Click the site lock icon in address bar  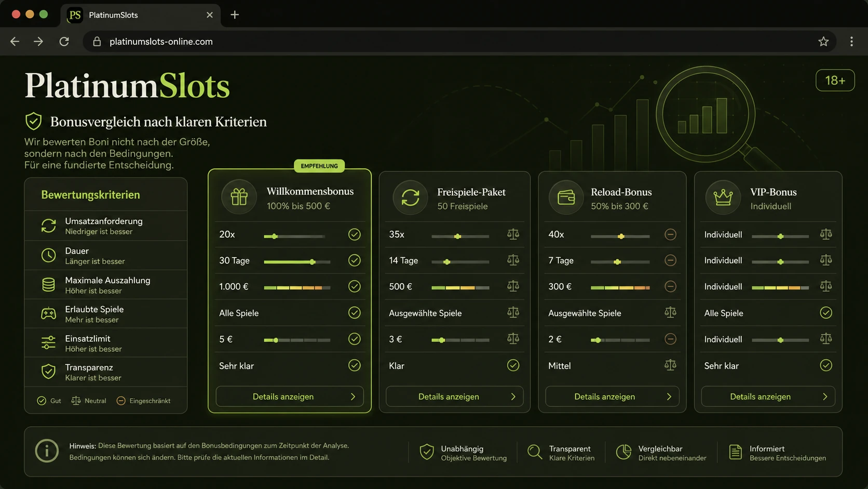click(x=97, y=42)
